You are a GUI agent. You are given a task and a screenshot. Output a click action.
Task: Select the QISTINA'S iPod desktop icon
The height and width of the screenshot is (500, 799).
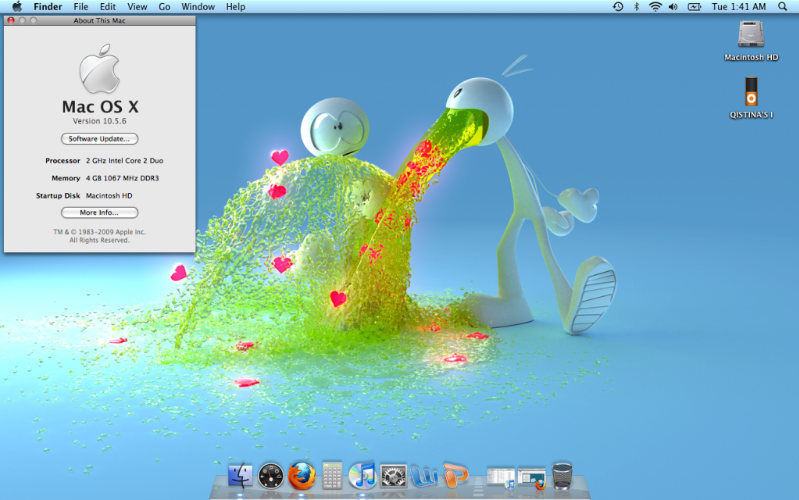[x=751, y=93]
